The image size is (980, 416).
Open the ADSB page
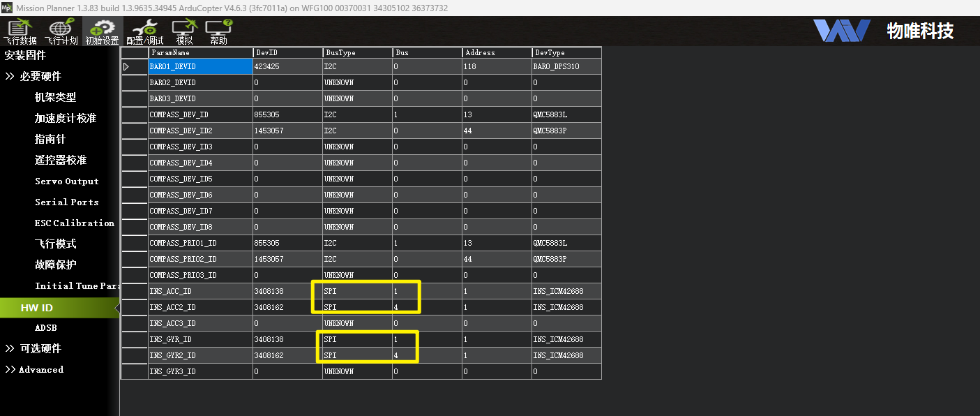coord(46,327)
